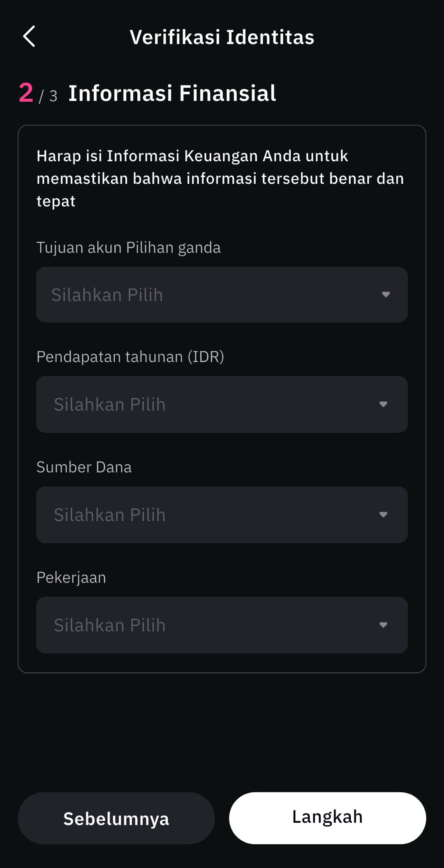Tap the back arrow icon
Image resolution: width=444 pixels, height=868 pixels.
[x=29, y=37]
